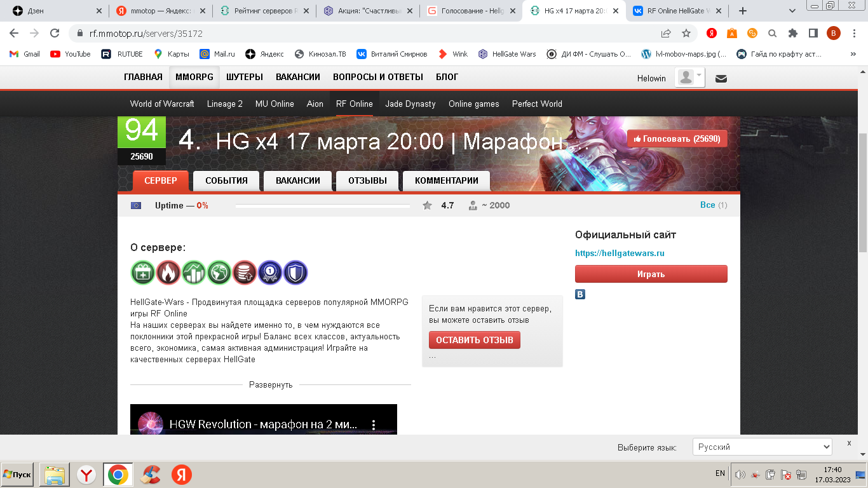Open the Chrome three-dot menu
The image size is (868, 488).
pyautogui.click(x=853, y=33)
